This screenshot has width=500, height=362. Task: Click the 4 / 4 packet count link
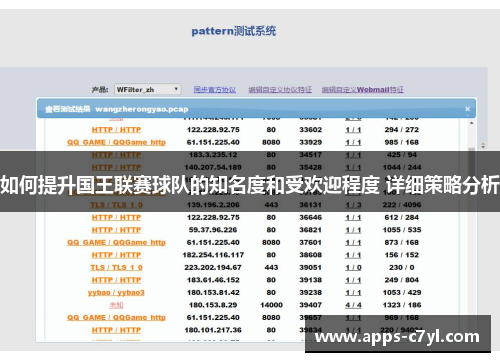pyautogui.click(x=353, y=305)
